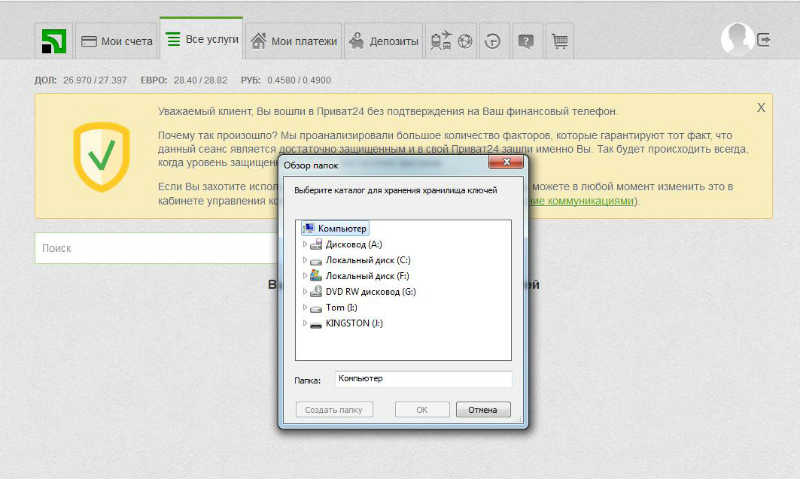Click the green PrivatBank logo icon
The width and height of the screenshot is (800, 479).
coord(54,41)
